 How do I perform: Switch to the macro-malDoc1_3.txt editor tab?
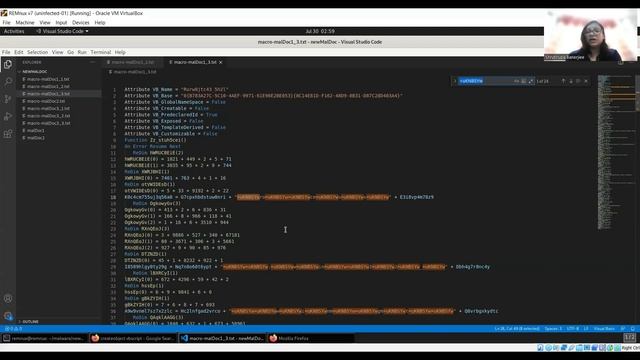pyautogui.click(x=195, y=62)
